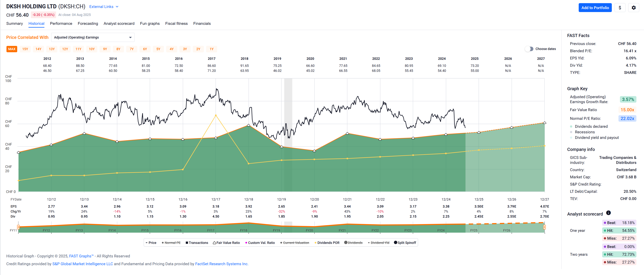Choose the 11Y range button
This screenshot has height=275, width=644.
78,49
